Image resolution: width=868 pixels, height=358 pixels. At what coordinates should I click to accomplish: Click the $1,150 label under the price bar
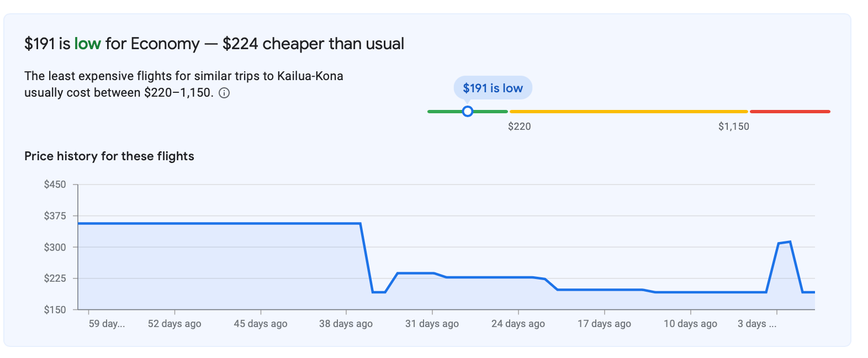(733, 127)
